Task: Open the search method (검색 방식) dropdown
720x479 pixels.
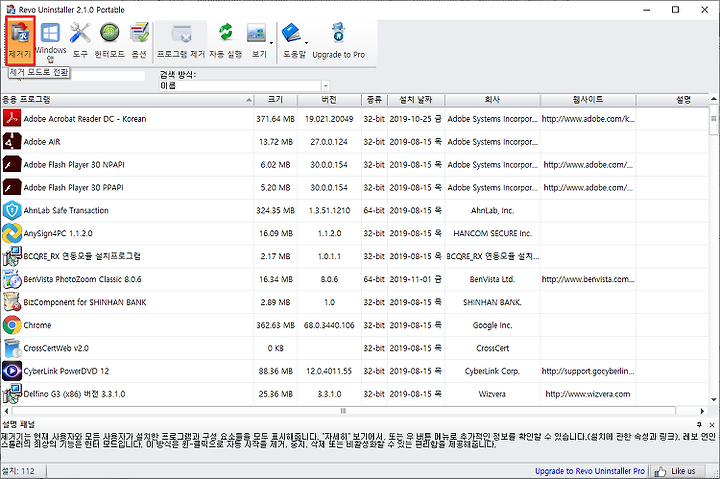Action: pos(326,86)
